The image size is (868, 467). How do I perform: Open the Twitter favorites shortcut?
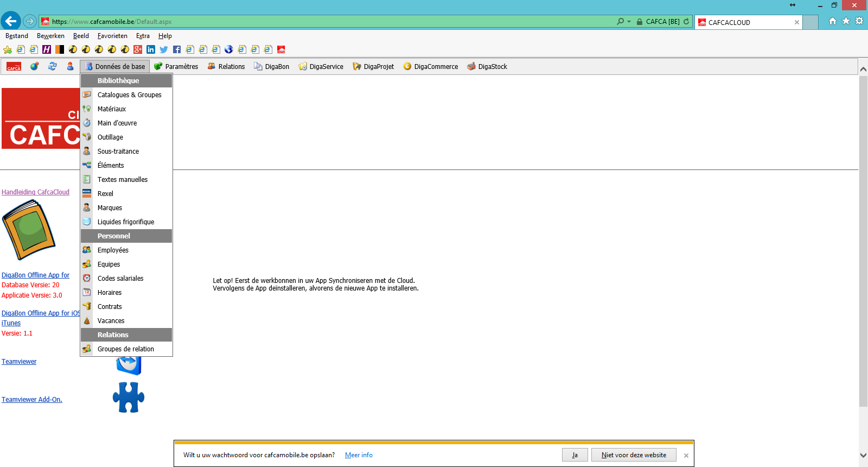(x=164, y=49)
